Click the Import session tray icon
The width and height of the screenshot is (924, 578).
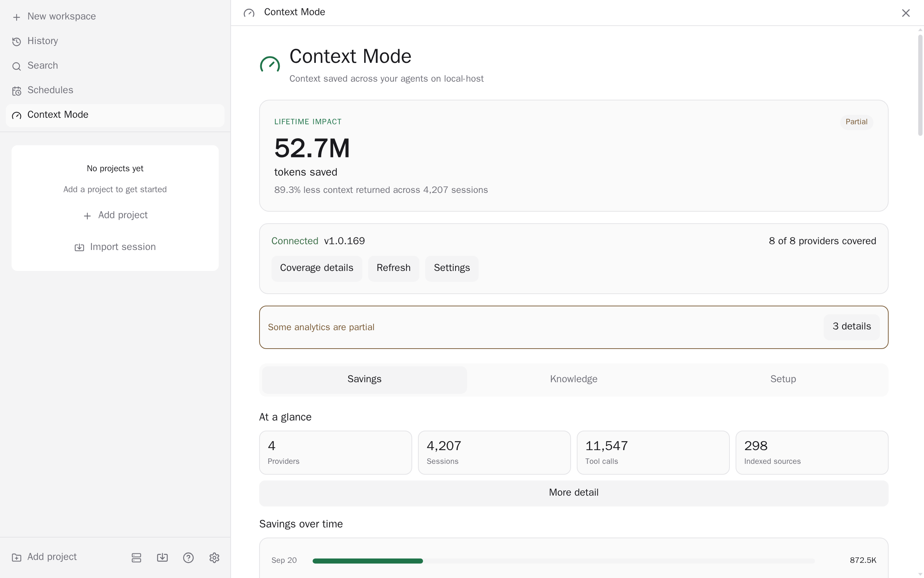point(79,247)
